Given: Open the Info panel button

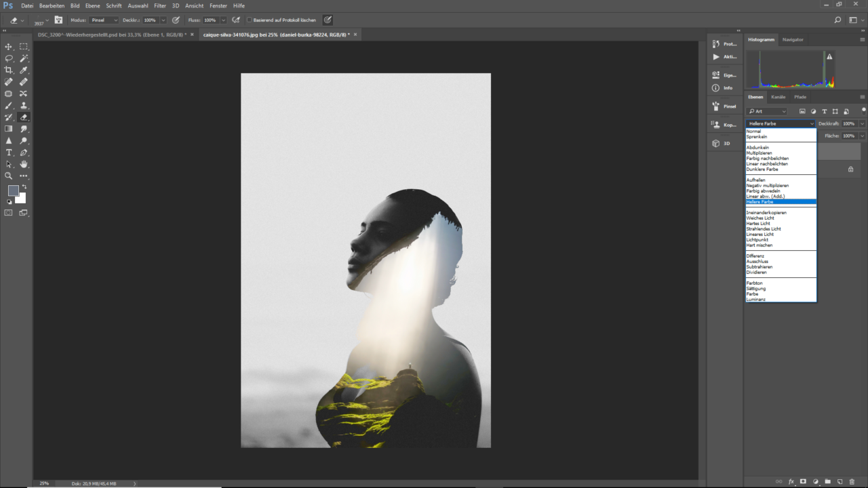Looking at the screenshot, I should tap(724, 88).
